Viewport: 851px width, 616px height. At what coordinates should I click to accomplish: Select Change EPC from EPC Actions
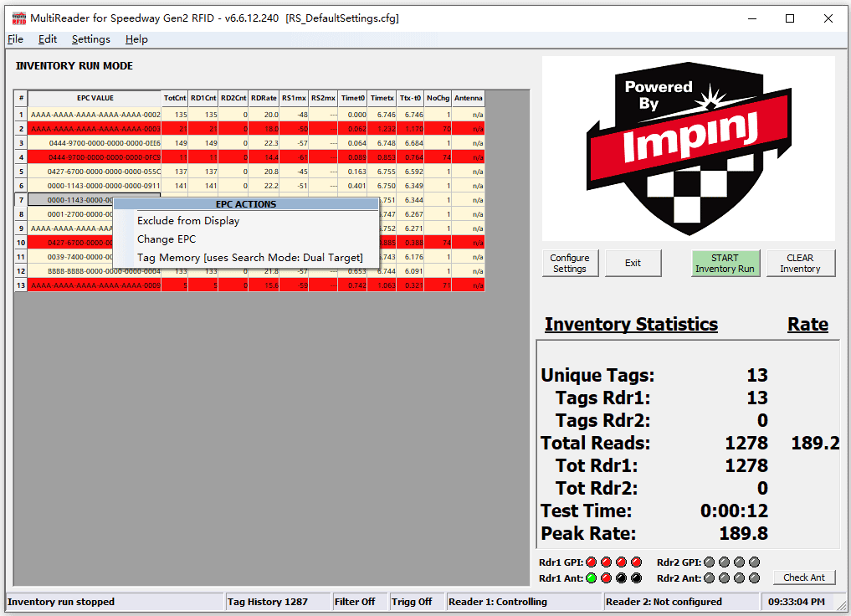(x=167, y=239)
